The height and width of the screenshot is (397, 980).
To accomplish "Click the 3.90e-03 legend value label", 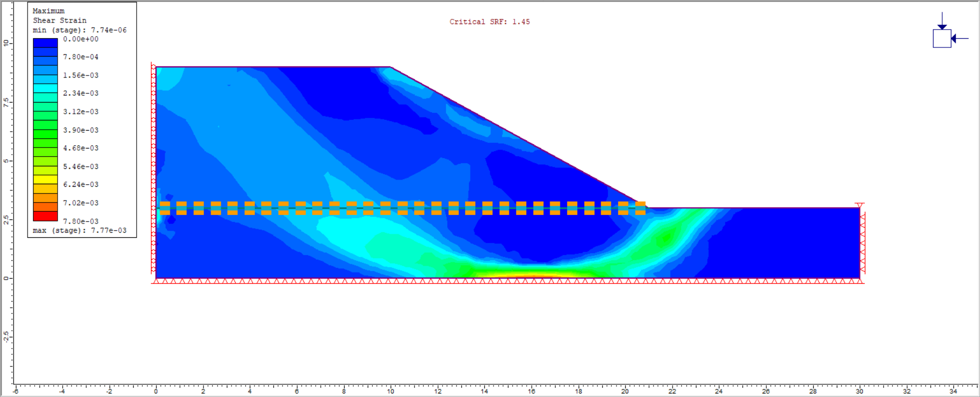I will point(81,130).
